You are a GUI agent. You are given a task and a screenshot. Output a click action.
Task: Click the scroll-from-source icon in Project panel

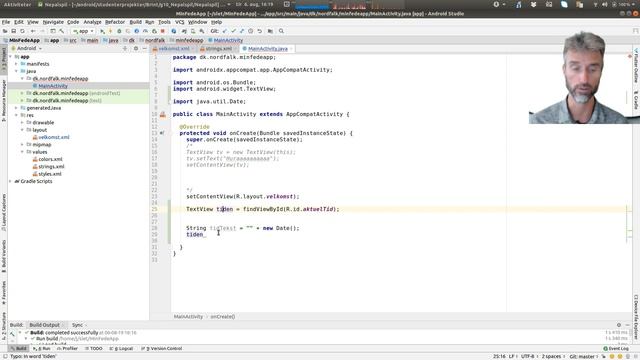[125, 49]
